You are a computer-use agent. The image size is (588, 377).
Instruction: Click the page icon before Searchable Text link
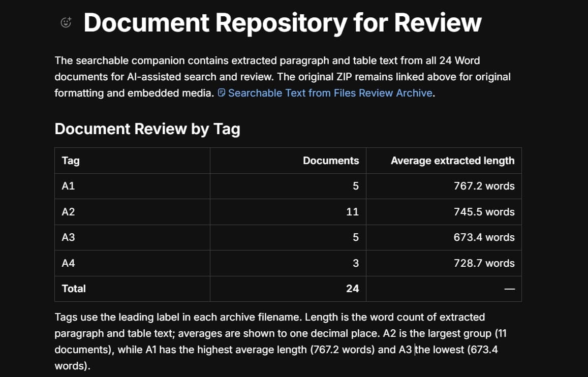[x=222, y=92]
